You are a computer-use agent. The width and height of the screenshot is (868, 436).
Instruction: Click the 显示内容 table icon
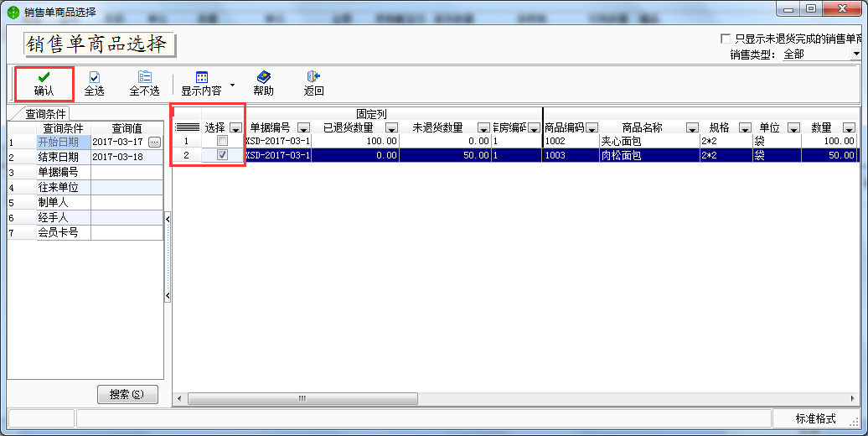click(201, 76)
